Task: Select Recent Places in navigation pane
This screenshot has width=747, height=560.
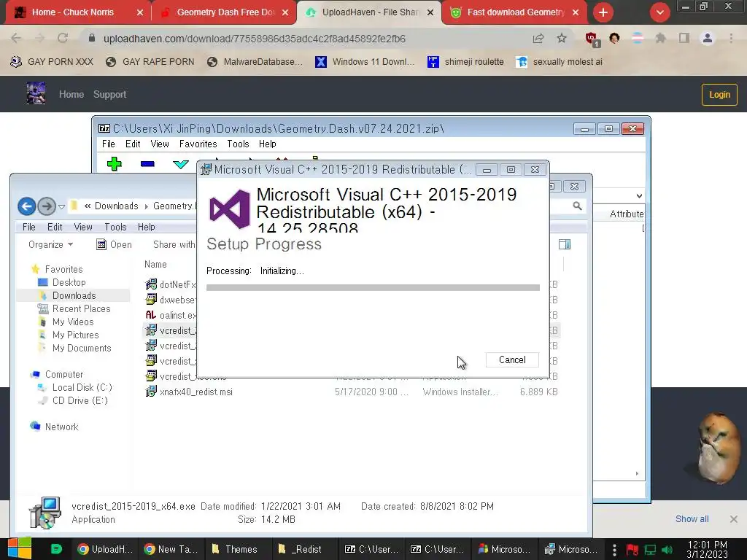Action: click(81, 308)
